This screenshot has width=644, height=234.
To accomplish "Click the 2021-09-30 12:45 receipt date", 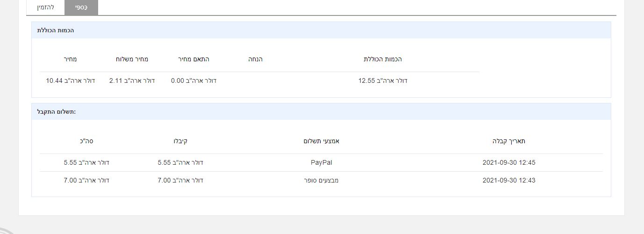I will pos(508,163).
